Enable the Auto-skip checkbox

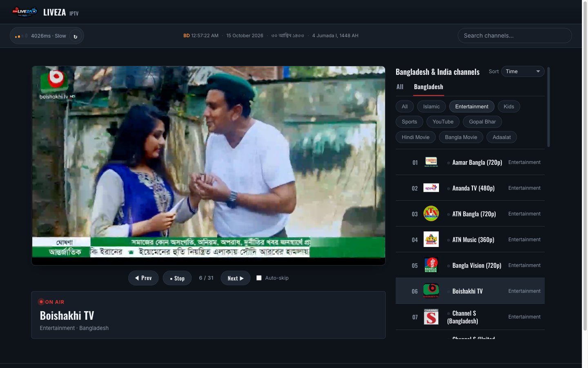(x=259, y=278)
